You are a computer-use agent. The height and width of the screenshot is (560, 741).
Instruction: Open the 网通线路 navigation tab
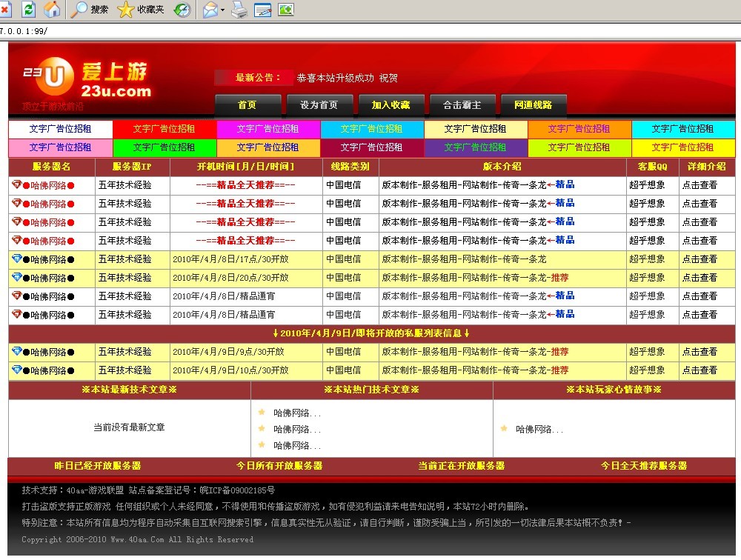tap(535, 105)
